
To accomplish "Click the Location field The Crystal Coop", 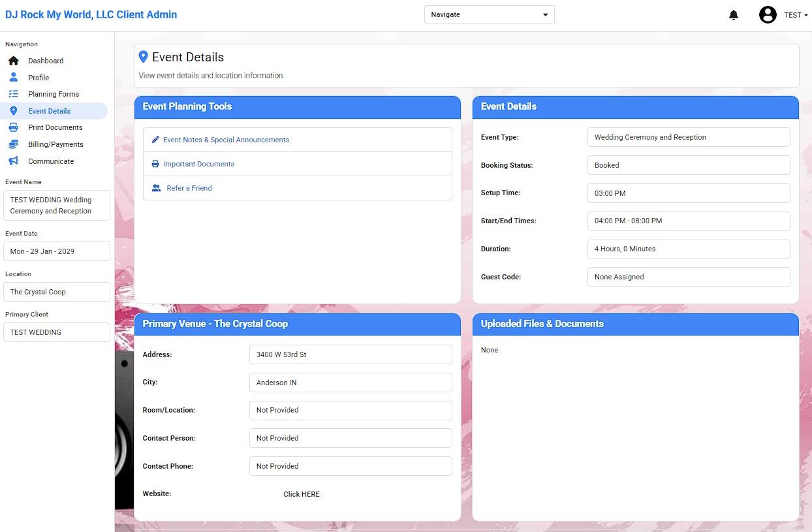I will [x=57, y=292].
